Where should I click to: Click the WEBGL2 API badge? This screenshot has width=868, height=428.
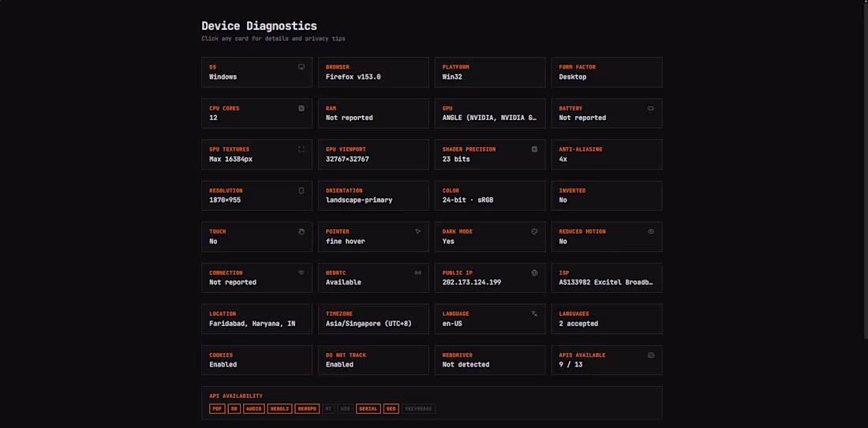pyautogui.click(x=279, y=408)
